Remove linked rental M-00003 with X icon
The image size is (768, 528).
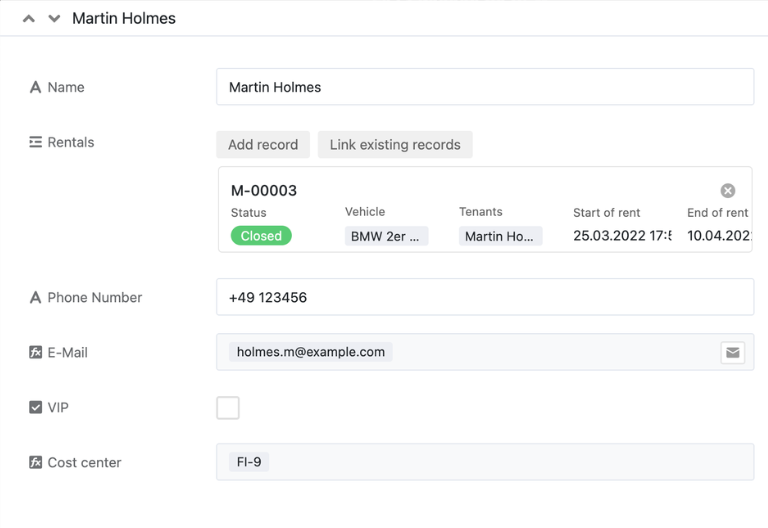pyautogui.click(x=728, y=191)
